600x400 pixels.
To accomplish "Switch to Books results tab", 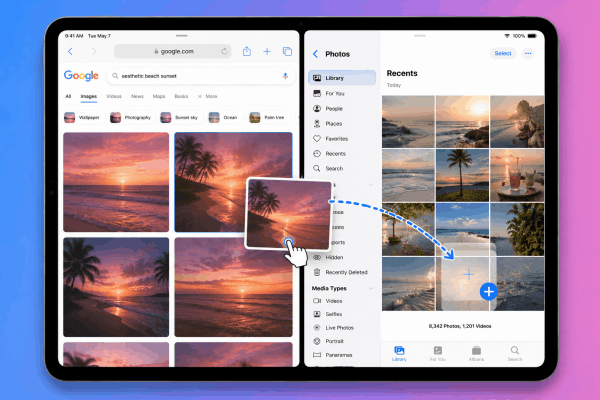I will [x=181, y=96].
